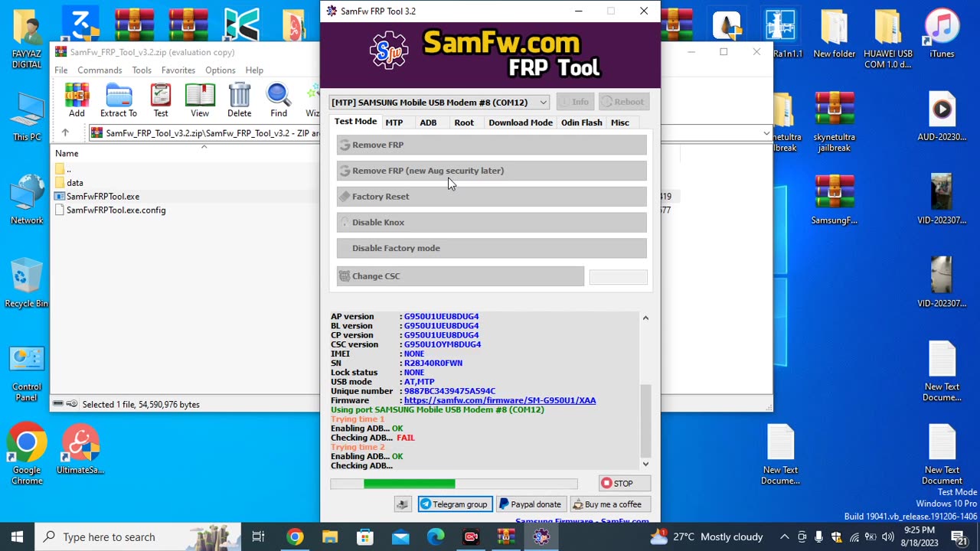Click the Windows Start button
This screenshot has height=551, width=980.
pos(18,537)
